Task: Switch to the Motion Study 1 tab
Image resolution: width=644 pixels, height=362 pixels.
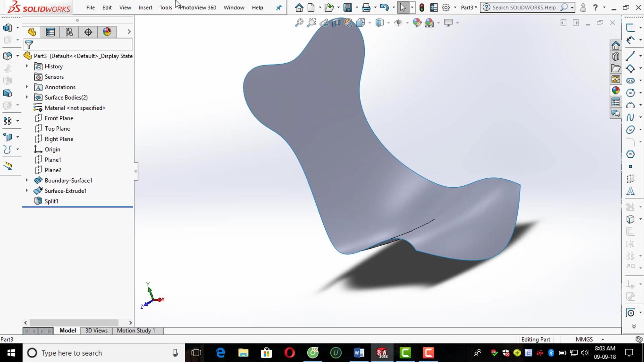Action: click(x=136, y=330)
